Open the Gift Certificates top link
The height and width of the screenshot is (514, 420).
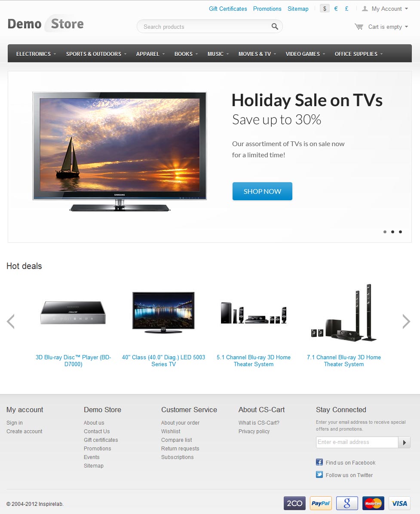[228, 9]
